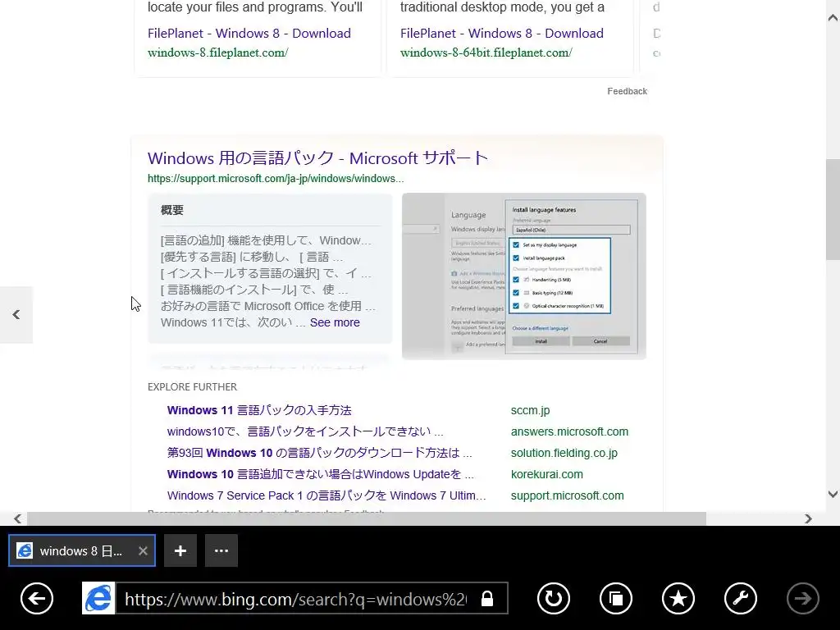Open 'Windows 10 言語追加できない場合' link
This screenshot has width=840, height=630.
pos(321,475)
